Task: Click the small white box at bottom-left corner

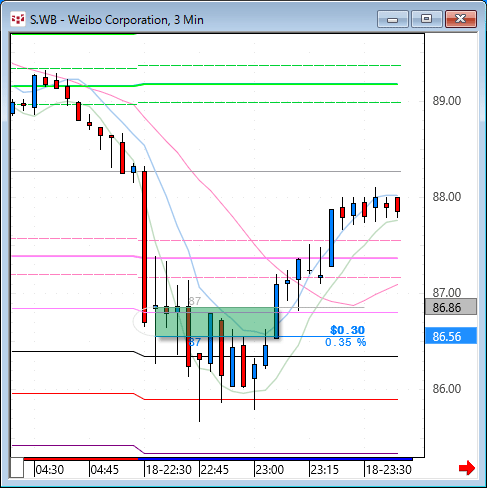Action: click(x=17, y=468)
